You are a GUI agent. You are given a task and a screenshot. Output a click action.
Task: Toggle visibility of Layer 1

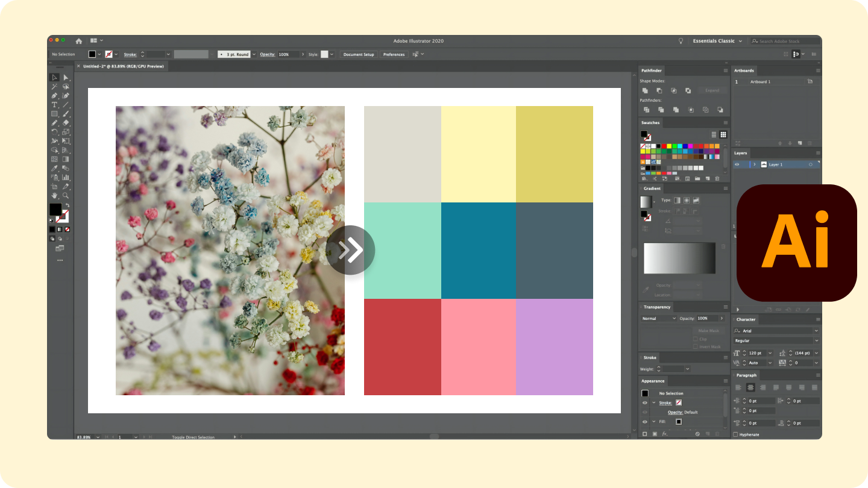coord(738,164)
